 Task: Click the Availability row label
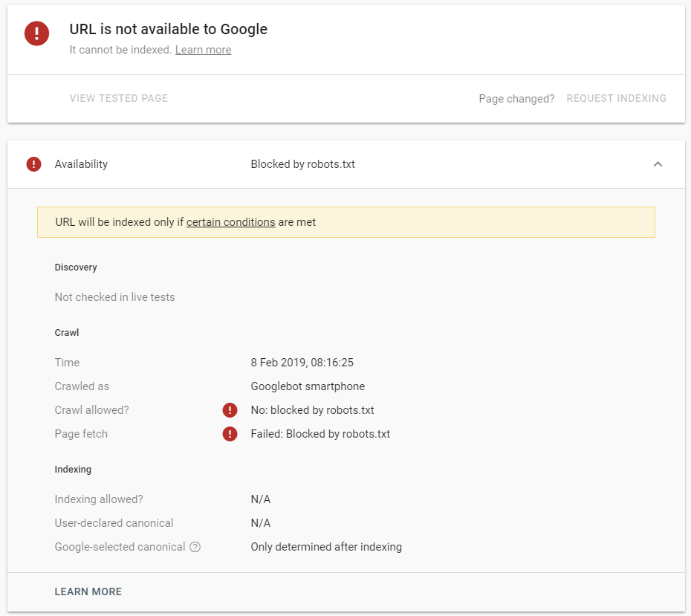[x=81, y=164]
